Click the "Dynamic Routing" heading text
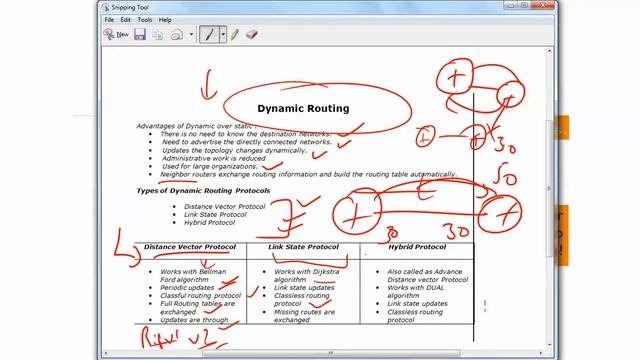The width and height of the screenshot is (640, 360). pos(303,109)
